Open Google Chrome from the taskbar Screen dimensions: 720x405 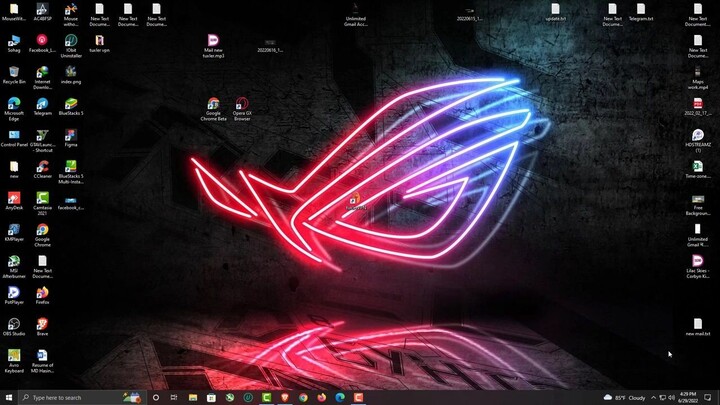tap(303, 397)
